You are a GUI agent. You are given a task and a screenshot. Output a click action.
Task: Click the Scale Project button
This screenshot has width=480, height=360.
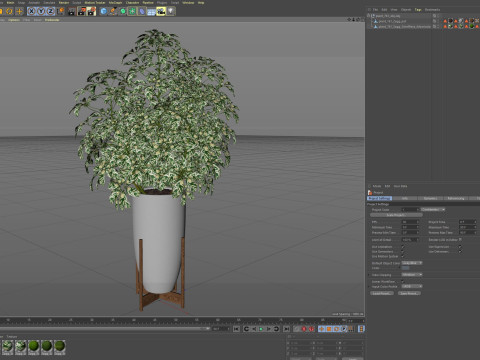click(396, 215)
